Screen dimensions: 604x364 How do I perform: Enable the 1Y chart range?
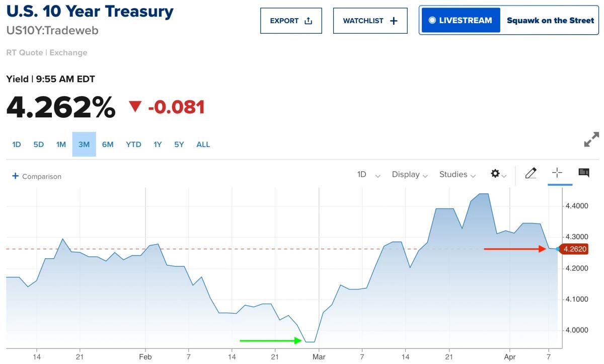pyautogui.click(x=158, y=144)
